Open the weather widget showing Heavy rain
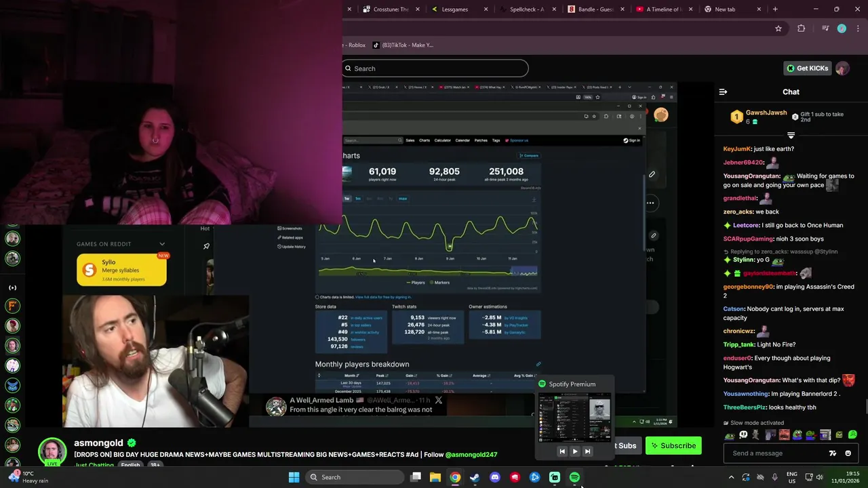 click(x=29, y=477)
